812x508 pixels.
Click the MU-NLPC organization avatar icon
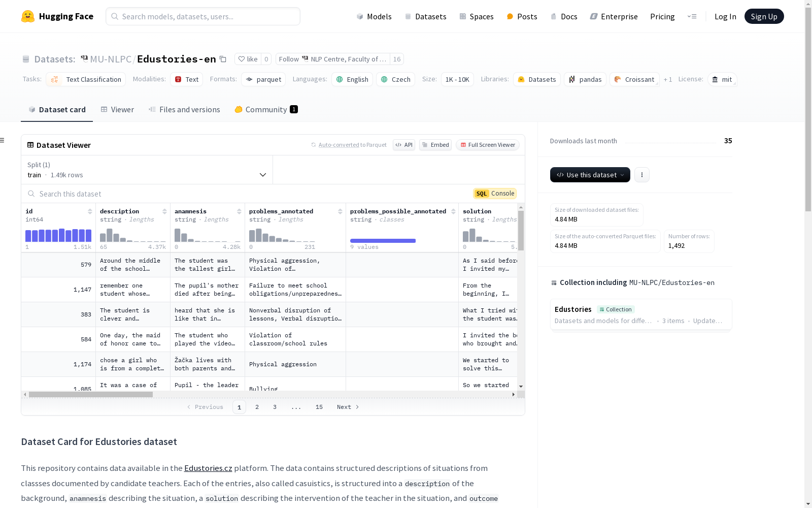tap(84, 58)
